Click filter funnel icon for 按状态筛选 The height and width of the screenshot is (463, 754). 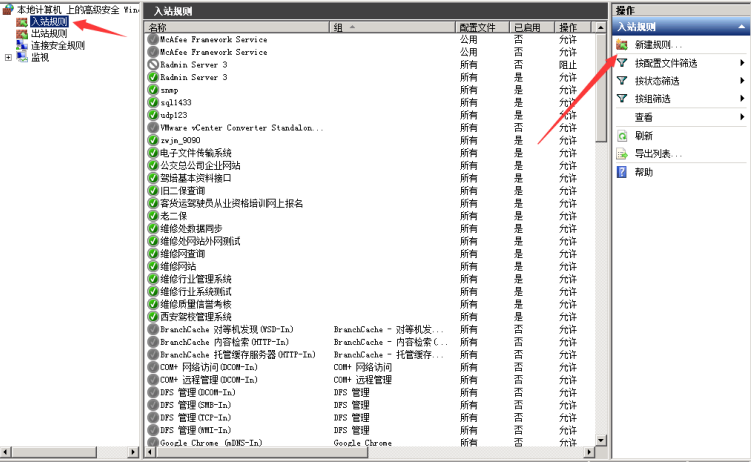point(622,80)
